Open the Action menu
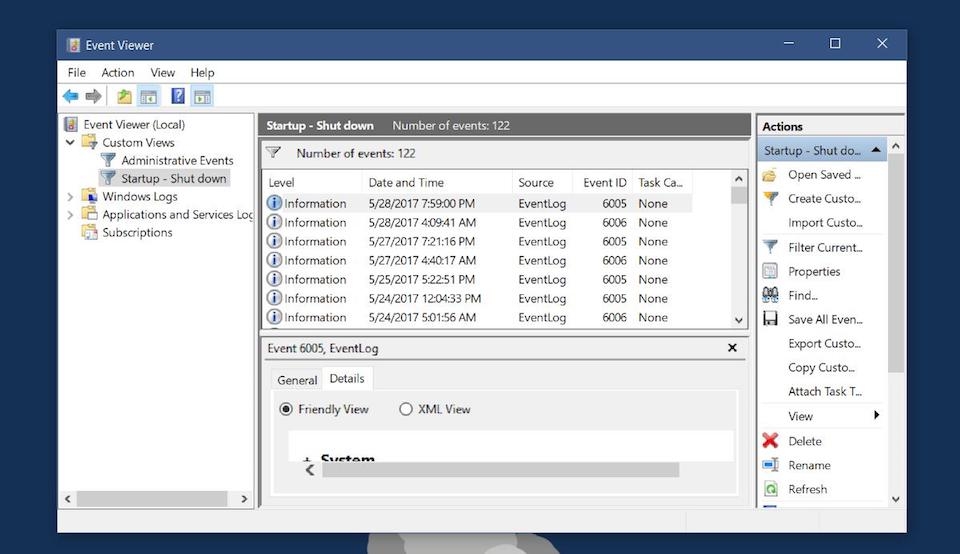960x554 pixels. (x=118, y=72)
